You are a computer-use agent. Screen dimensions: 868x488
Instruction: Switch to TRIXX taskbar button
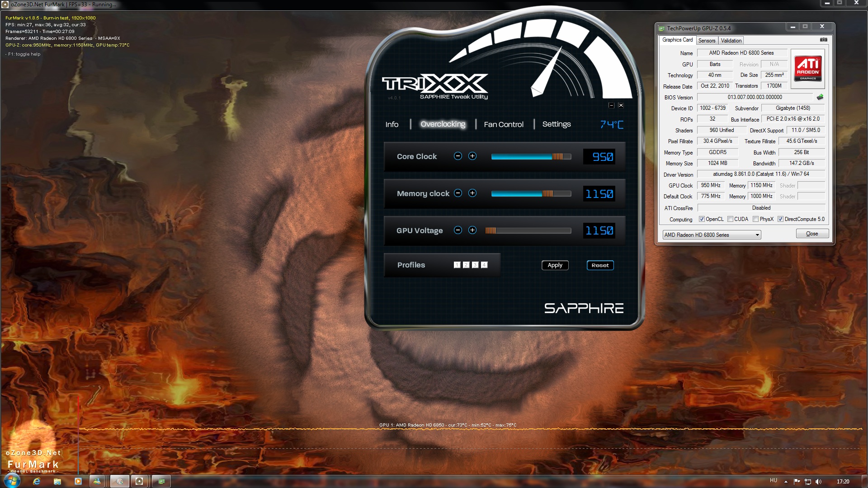(x=120, y=481)
